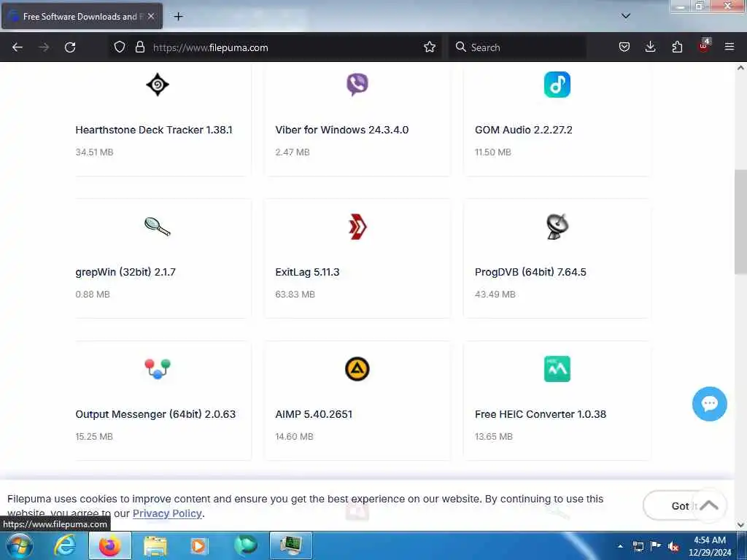Image resolution: width=747 pixels, height=560 pixels.
Task: Open Windows Explorer folder on taskbar
Action: click(155, 545)
